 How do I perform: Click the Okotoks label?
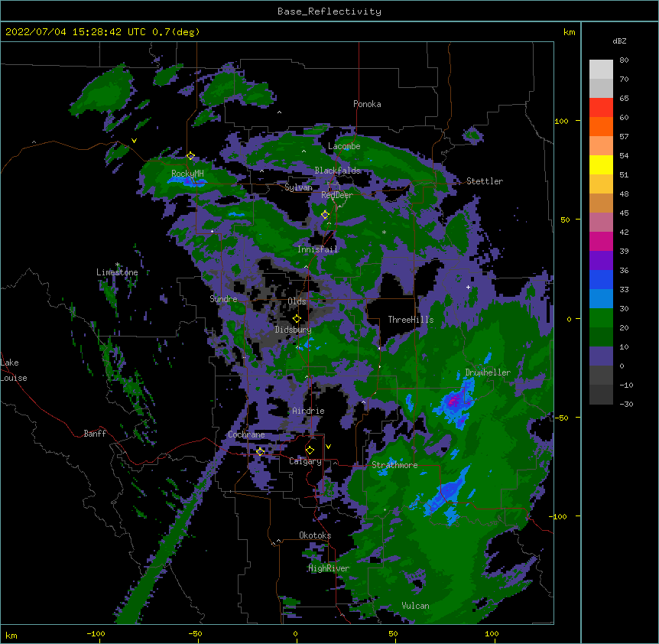(315, 535)
